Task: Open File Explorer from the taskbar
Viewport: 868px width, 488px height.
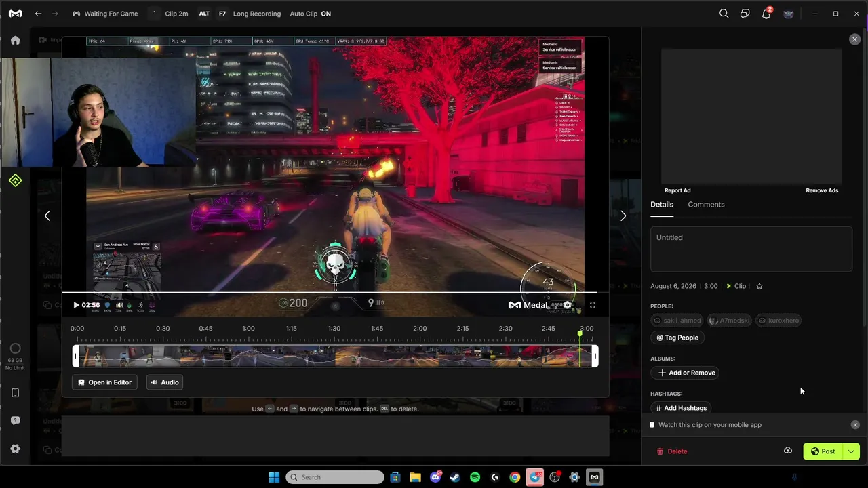Action: (415, 477)
